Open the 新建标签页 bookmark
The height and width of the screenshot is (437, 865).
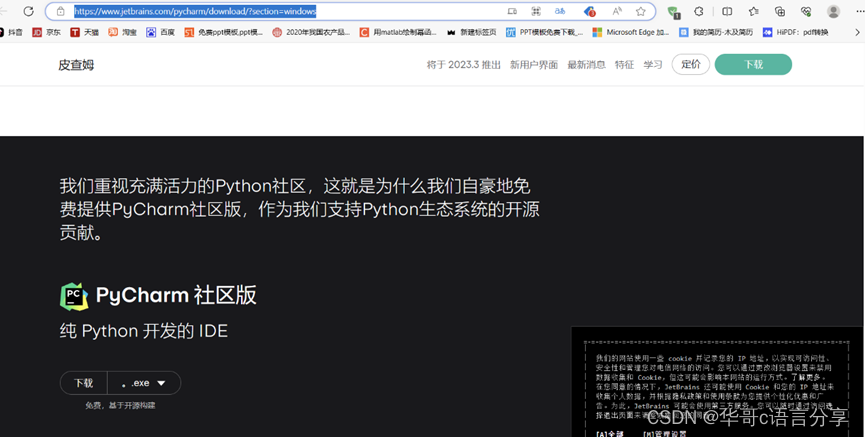tap(472, 33)
